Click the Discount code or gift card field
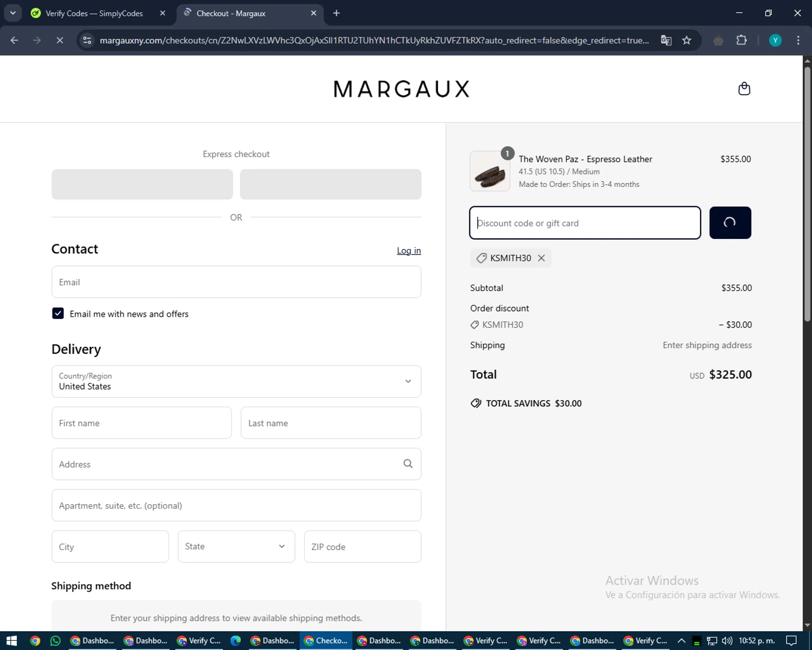Viewport: 812px width, 650px height. [585, 223]
